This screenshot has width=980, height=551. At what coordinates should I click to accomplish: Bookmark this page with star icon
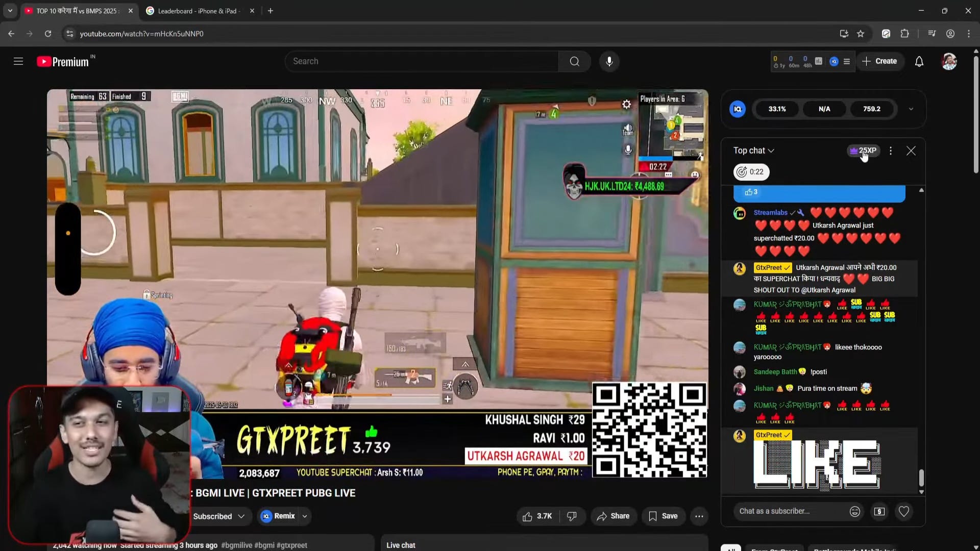tap(861, 34)
